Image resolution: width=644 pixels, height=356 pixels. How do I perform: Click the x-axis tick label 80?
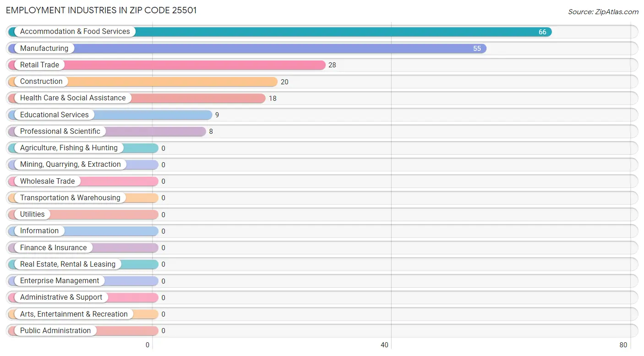tap(623, 345)
